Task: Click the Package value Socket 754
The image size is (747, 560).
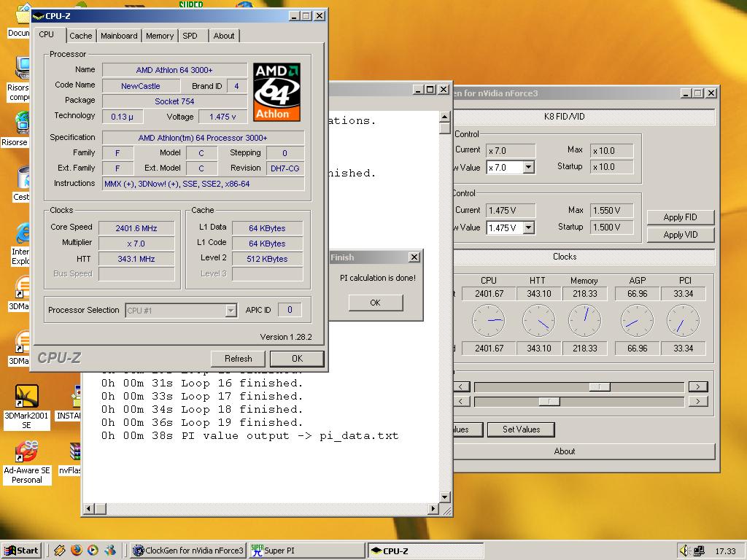Action: pyautogui.click(x=174, y=101)
